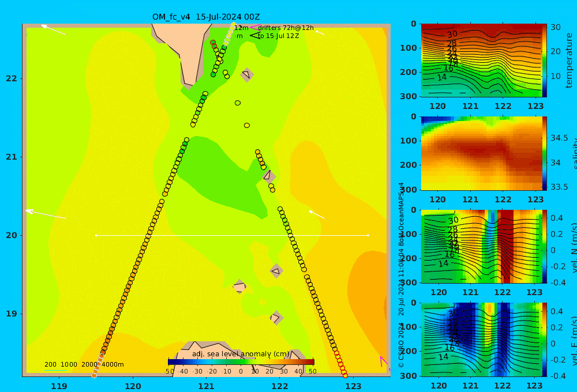Select the island marker near 19.3N 121.4E
577x392 pixels.
click(239, 287)
